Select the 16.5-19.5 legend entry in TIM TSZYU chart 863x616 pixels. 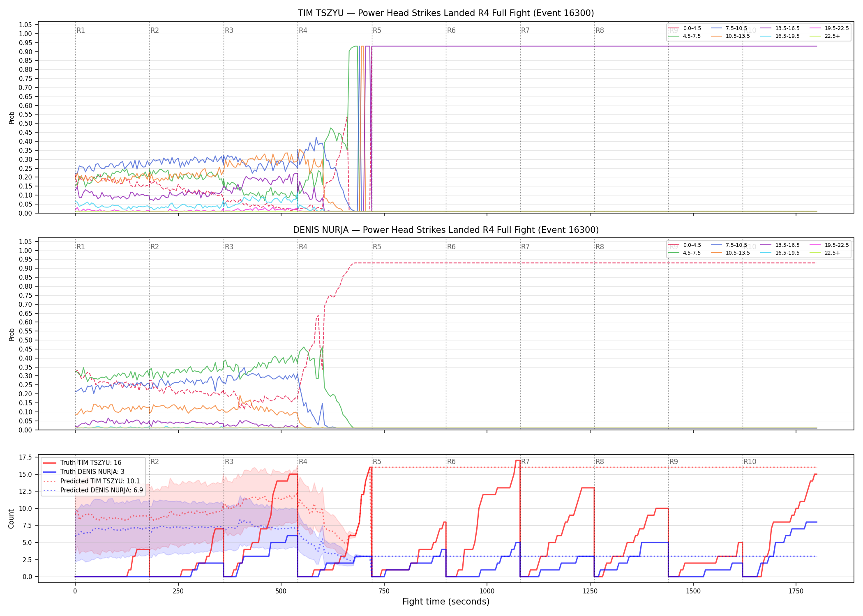tap(780, 36)
